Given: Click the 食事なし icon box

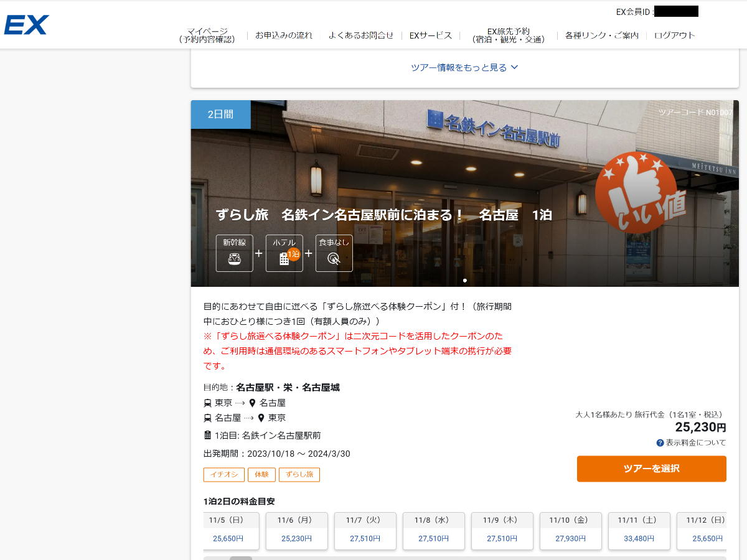Looking at the screenshot, I should coord(334,253).
